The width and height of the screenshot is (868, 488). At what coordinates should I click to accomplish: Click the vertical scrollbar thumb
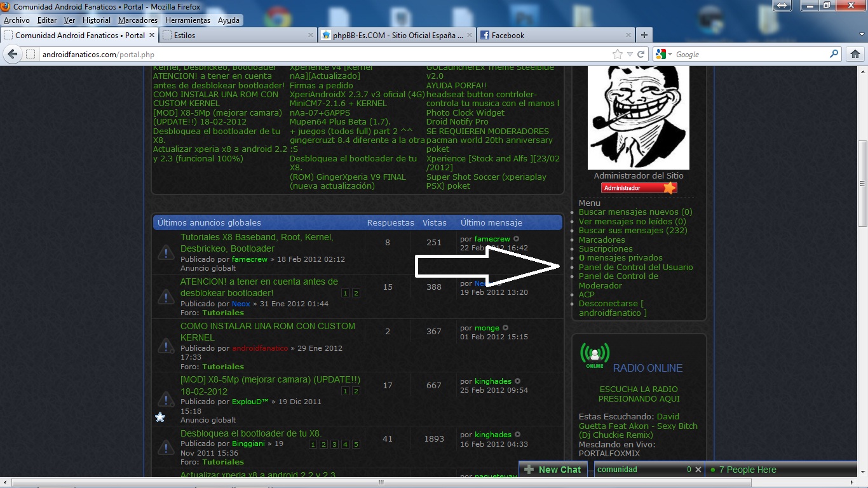tap(862, 184)
